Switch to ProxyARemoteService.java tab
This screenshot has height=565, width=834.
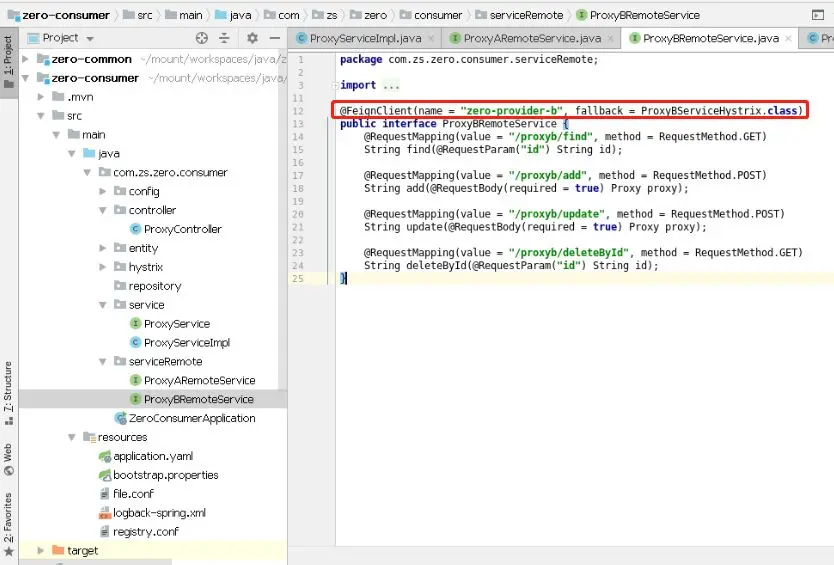pyautogui.click(x=532, y=38)
